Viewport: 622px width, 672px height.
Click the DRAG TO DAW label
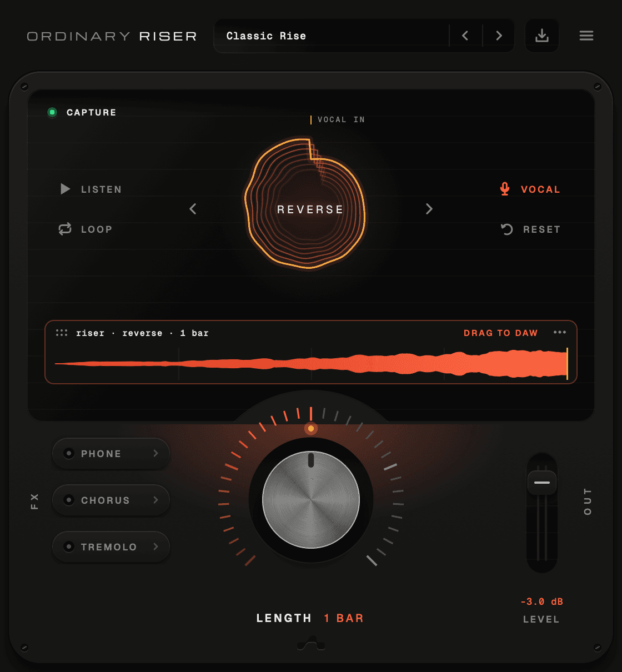point(500,333)
